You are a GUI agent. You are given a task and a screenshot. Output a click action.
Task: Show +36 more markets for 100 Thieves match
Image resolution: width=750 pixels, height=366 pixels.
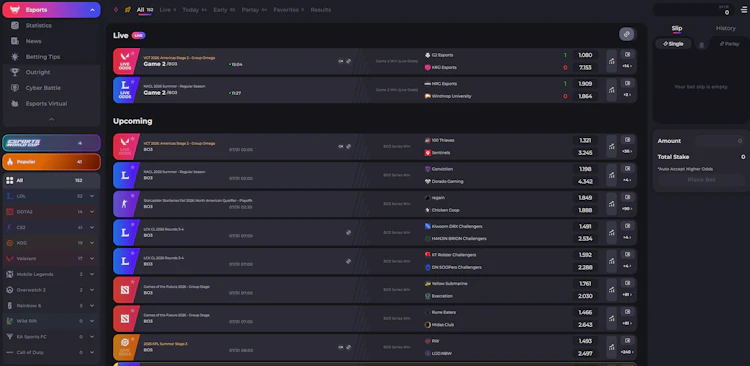(x=627, y=151)
